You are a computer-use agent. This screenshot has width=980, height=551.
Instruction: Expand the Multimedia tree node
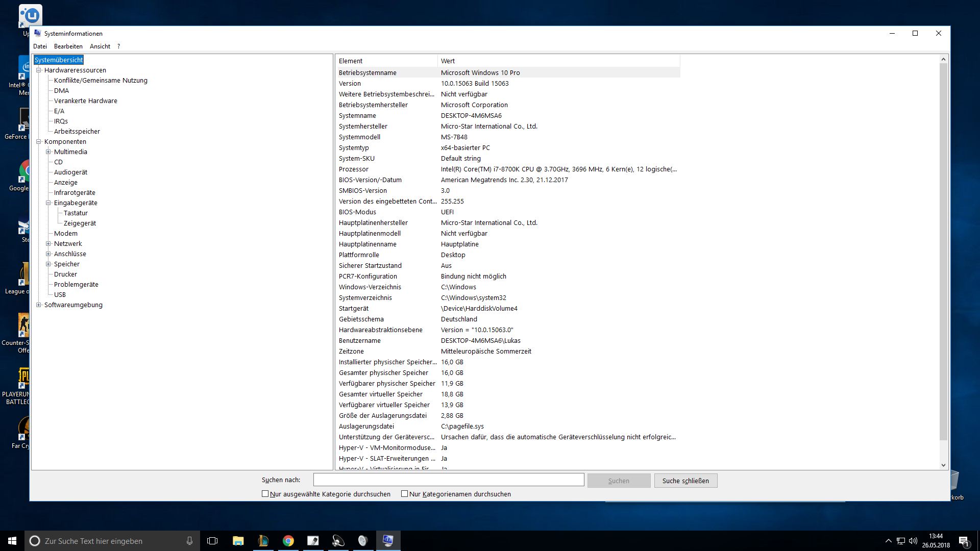click(48, 152)
